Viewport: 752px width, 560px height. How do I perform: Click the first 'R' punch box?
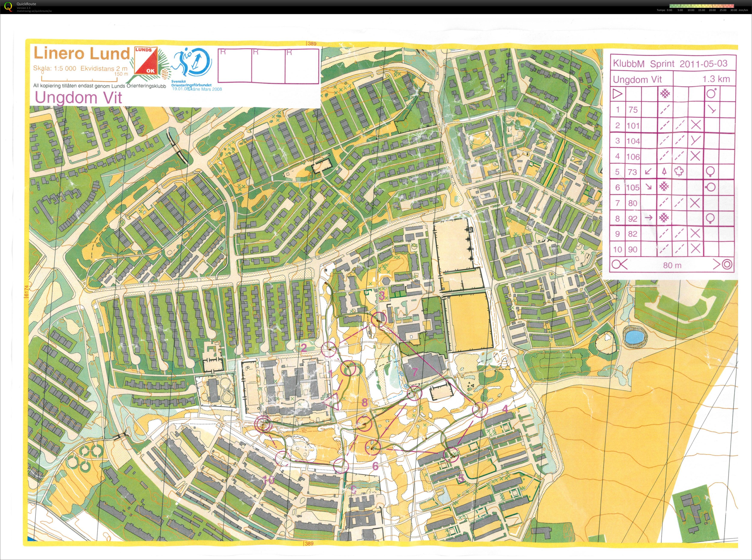pyautogui.click(x=235, y=66)
